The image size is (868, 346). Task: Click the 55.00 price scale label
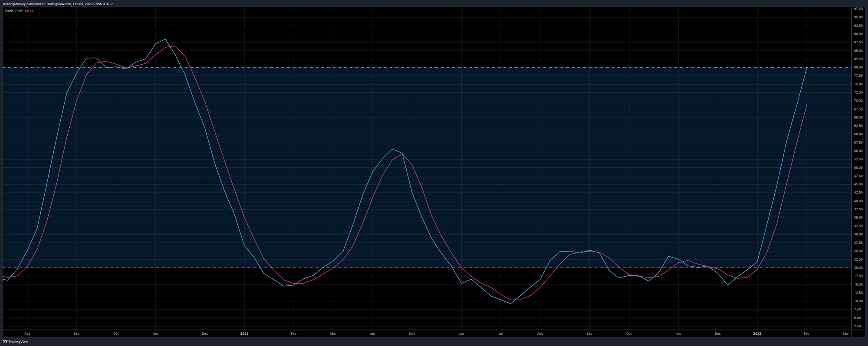tap(858, 151)
